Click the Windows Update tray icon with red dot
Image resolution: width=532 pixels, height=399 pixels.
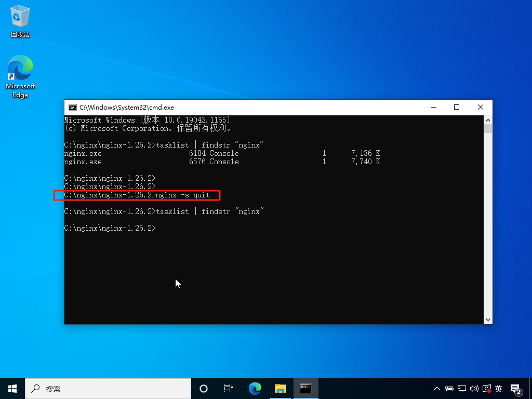tap(486, 389)
